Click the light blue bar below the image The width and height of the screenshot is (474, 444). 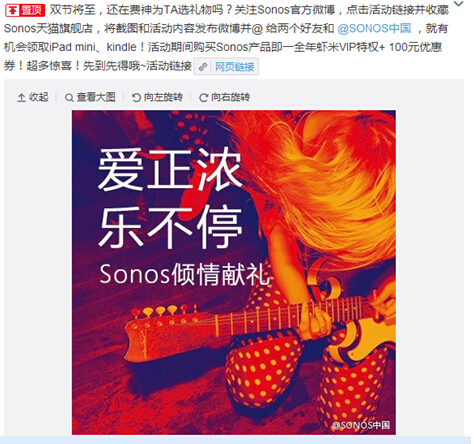tap(237, 440)
